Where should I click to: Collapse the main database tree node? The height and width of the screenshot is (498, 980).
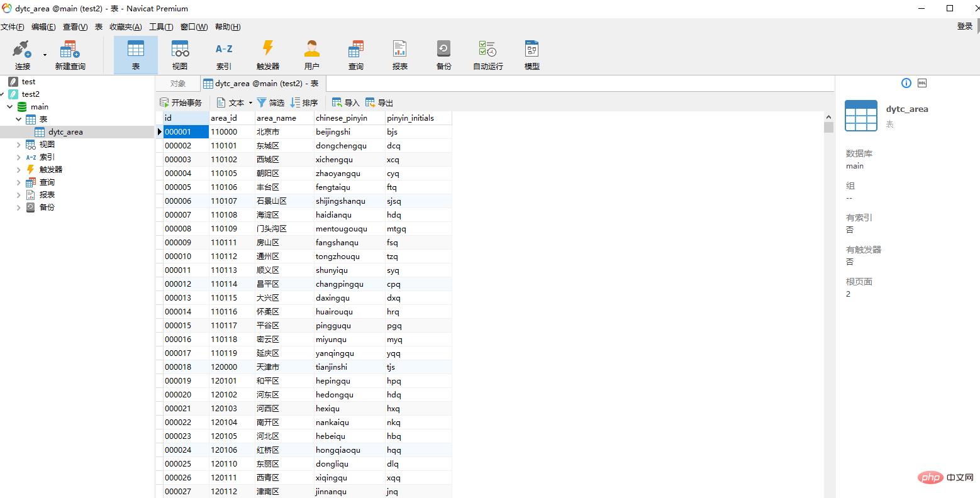pos(10,107)
